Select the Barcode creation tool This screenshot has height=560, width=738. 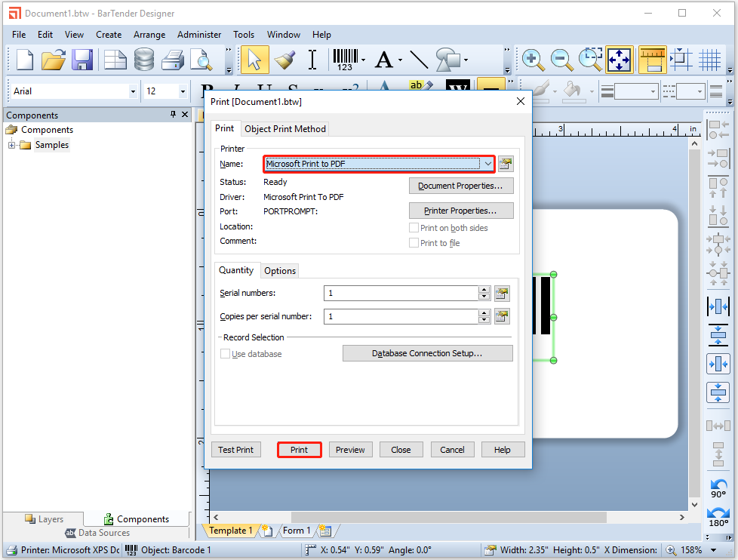coord(346,60)
